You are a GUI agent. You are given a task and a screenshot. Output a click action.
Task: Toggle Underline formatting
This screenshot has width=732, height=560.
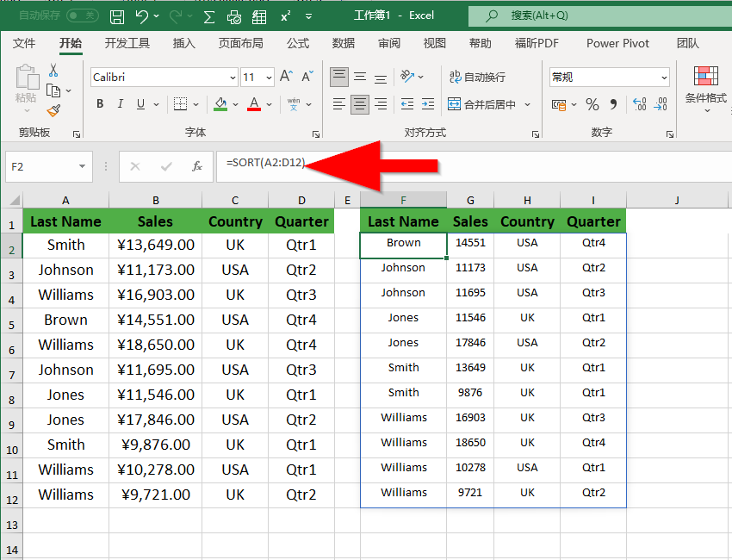(x=140, y=104)
